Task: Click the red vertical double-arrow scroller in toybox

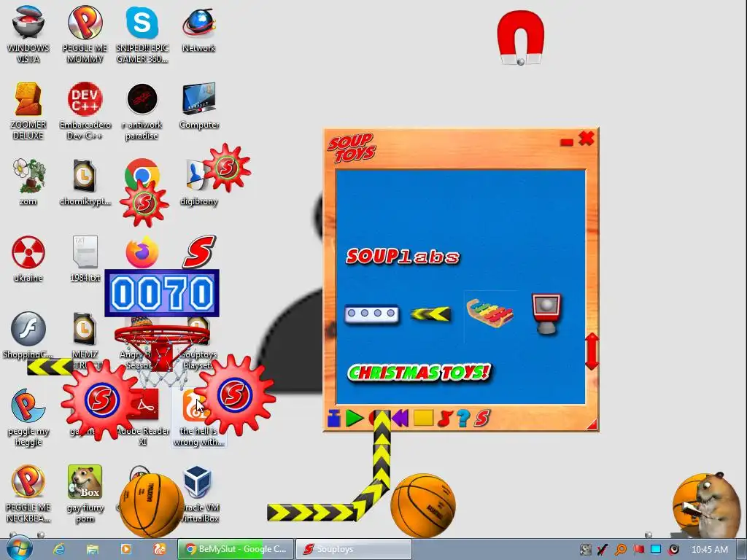Action: [x=592, y=351]
